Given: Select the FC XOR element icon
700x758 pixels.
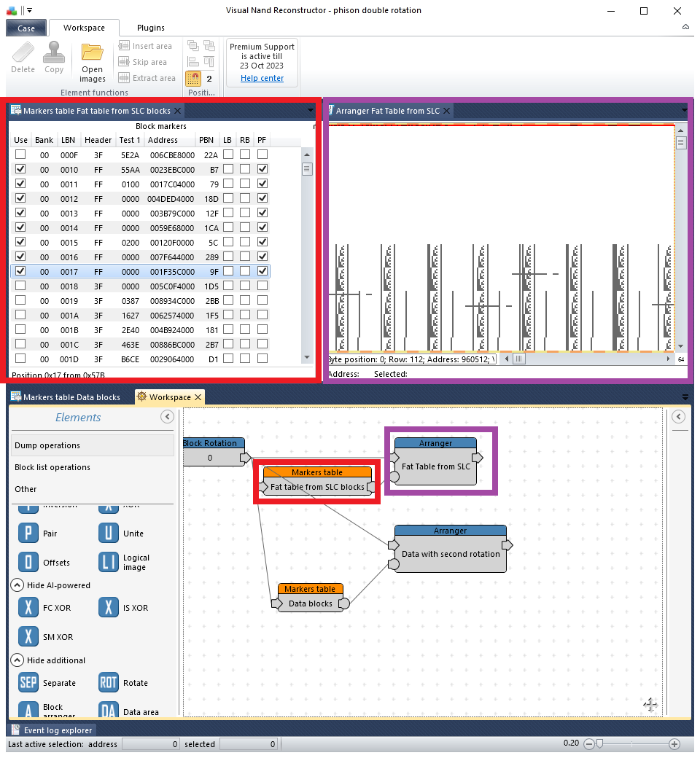Looking at the screenshot, I should pos(28,608).
